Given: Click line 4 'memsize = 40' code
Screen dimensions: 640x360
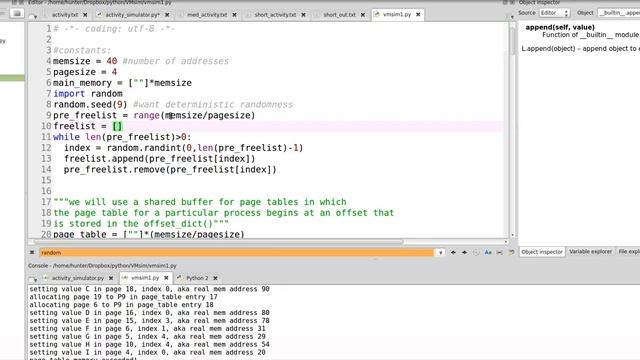Looking at the screenshot, I should tap(85, 61).
